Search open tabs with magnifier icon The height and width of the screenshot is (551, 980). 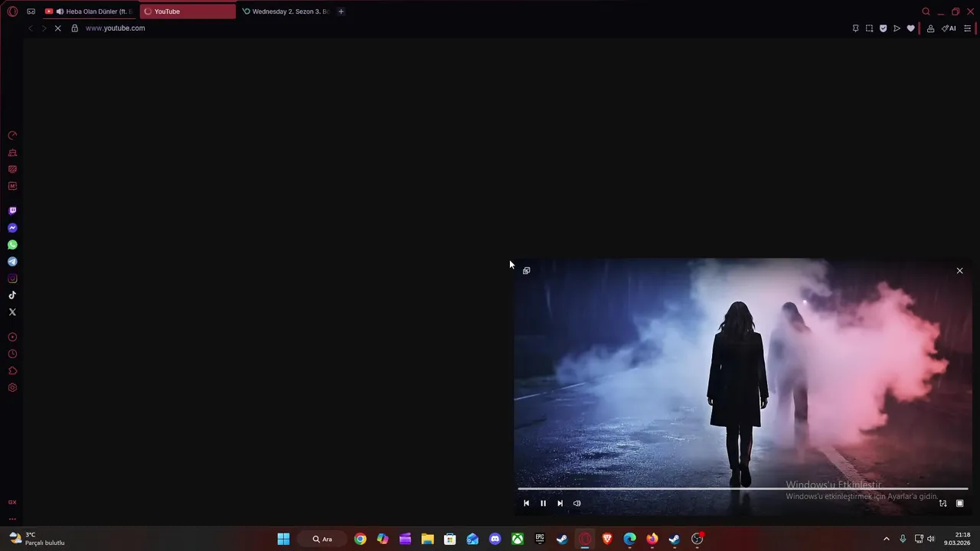926,11
